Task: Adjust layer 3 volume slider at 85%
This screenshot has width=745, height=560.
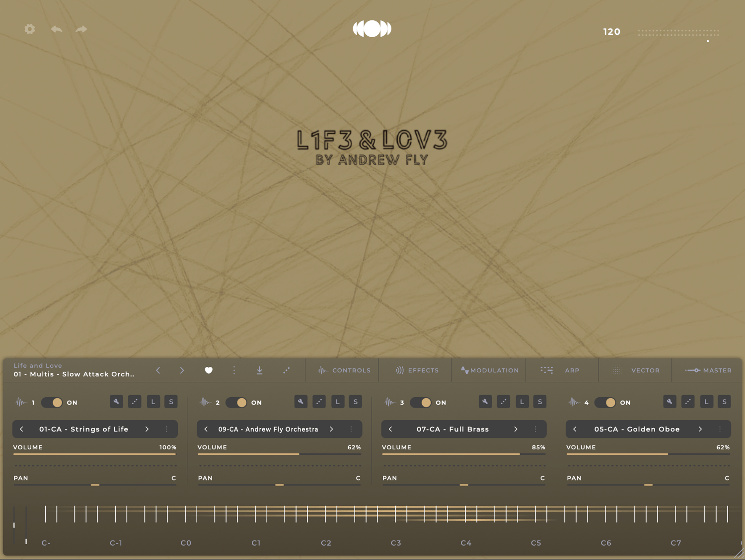Action: [464, 454]
